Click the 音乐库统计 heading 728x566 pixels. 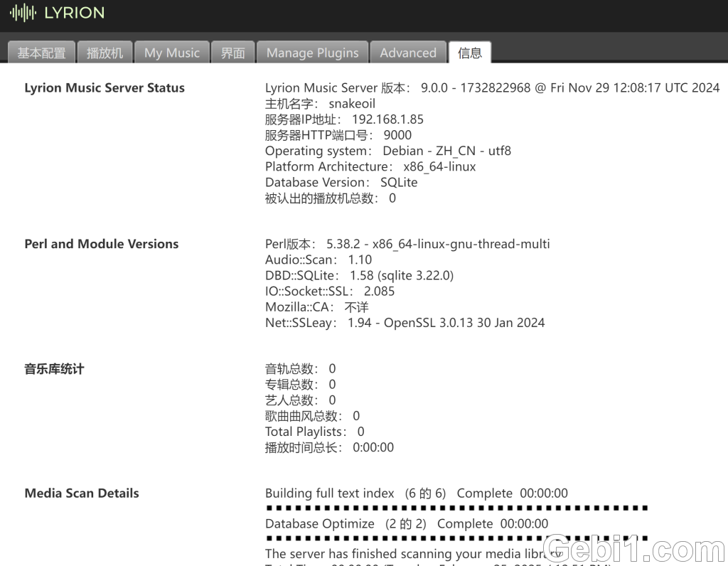(x=54, y=369)
